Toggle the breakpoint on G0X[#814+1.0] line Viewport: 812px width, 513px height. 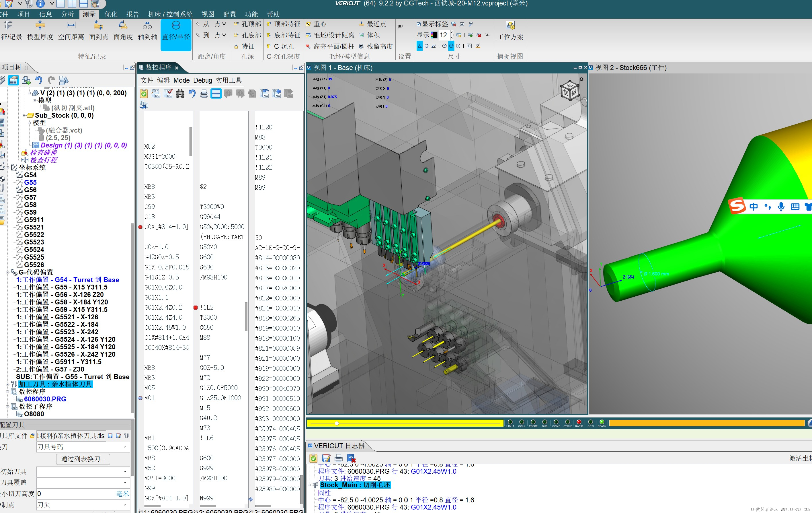[x=140, y=227]
